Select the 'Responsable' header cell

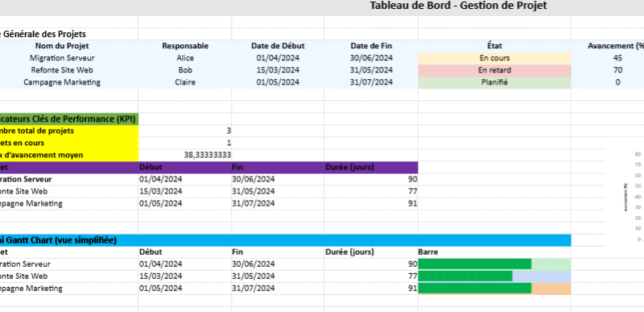(185, 46)
